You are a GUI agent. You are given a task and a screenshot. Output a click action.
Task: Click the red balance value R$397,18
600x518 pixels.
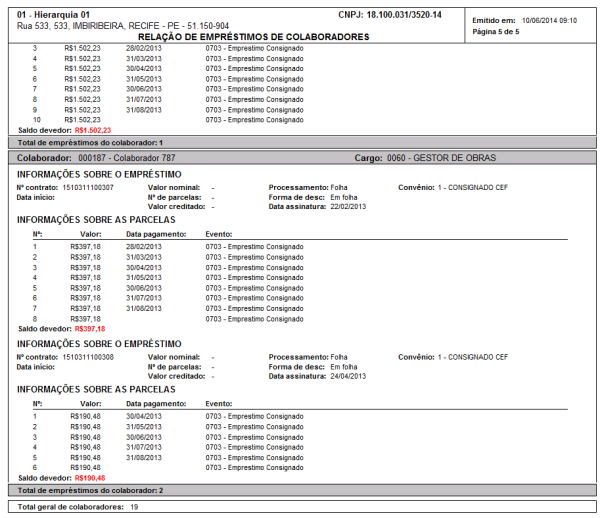90,328
